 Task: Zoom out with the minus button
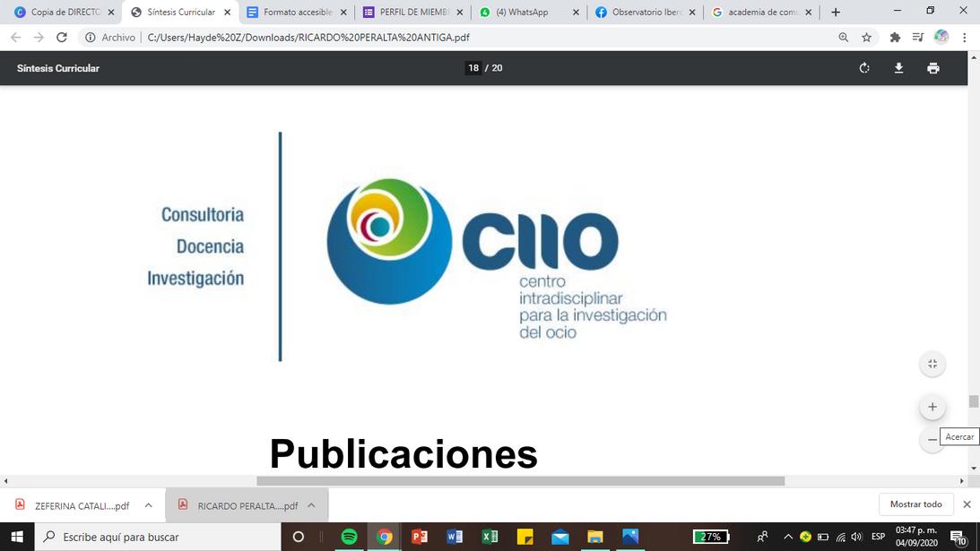932,440
